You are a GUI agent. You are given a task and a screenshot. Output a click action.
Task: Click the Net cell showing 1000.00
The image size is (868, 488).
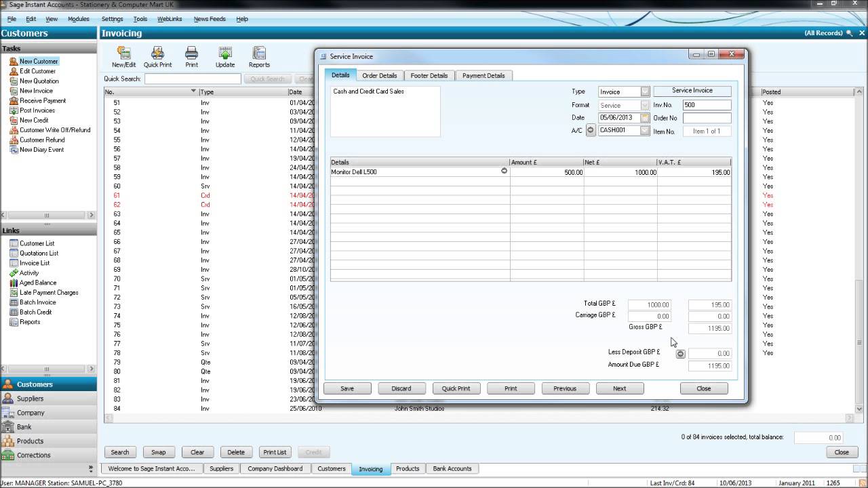coord(620,172)
